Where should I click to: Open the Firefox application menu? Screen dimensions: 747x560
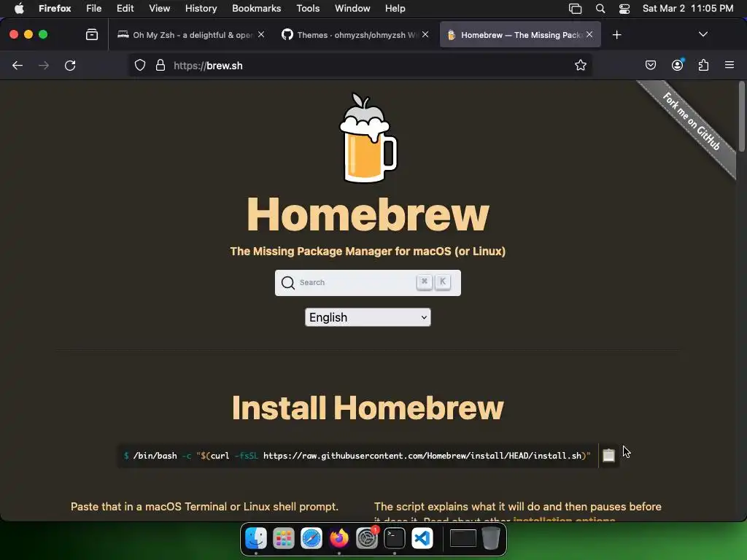click(55, 8)
